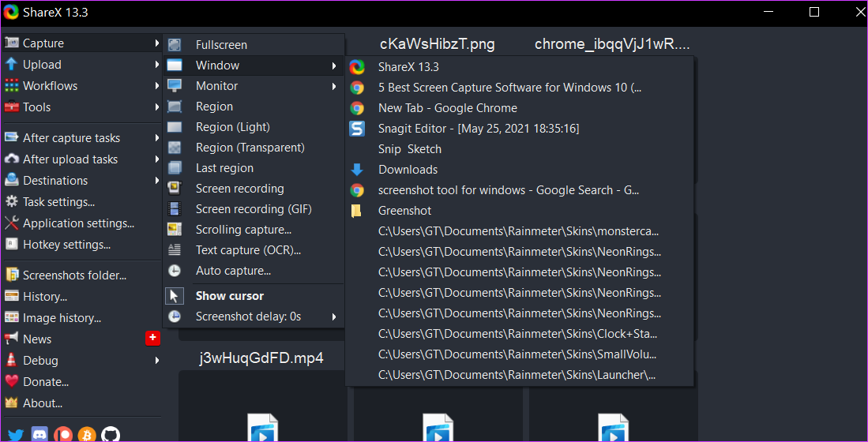
Task: Open the Discord icon link
Action: click(39, 435)
